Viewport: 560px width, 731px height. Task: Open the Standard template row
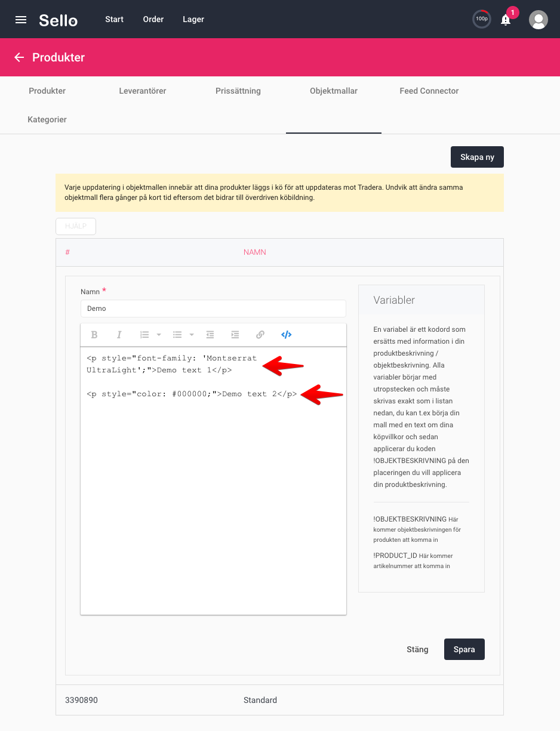[279, 700]
